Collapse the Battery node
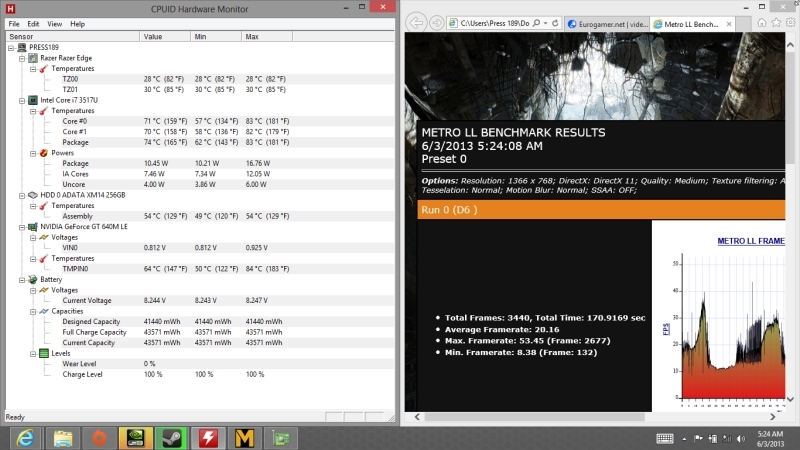 [x=22, y=280]
